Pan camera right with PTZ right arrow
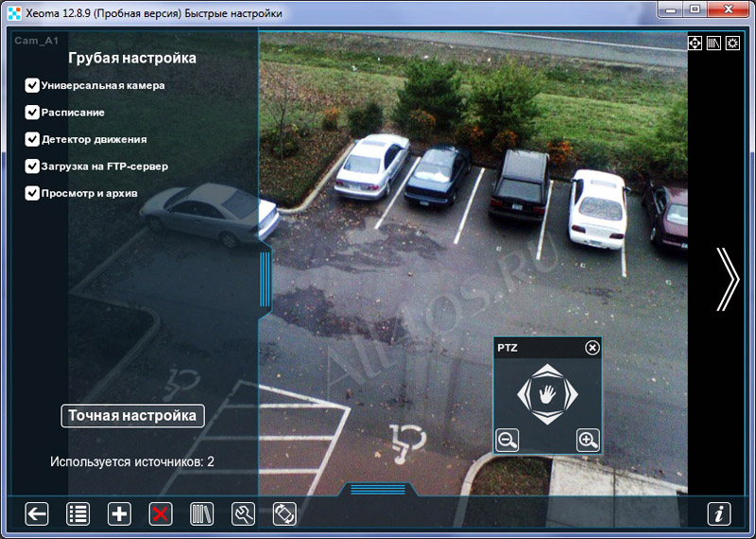Screen dimensions: 756x539 572,394
